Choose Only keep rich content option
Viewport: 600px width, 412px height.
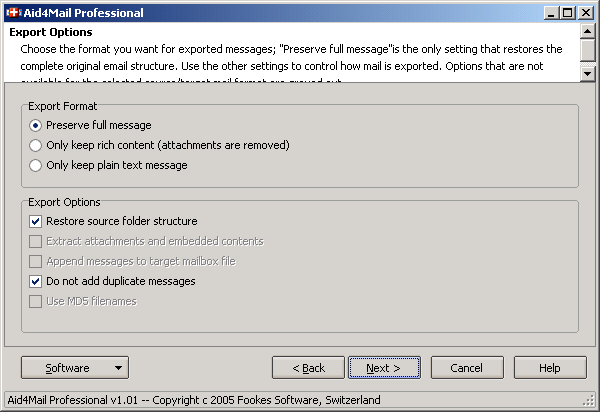pyautogui.click(x=36, y=145)
